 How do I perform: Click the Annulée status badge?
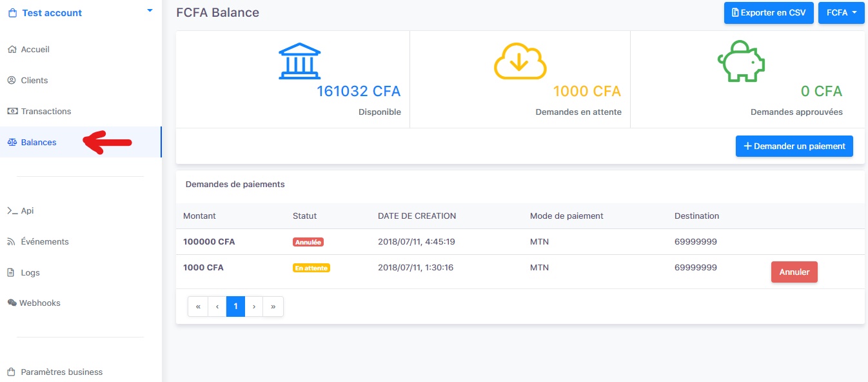click(308, 242)
